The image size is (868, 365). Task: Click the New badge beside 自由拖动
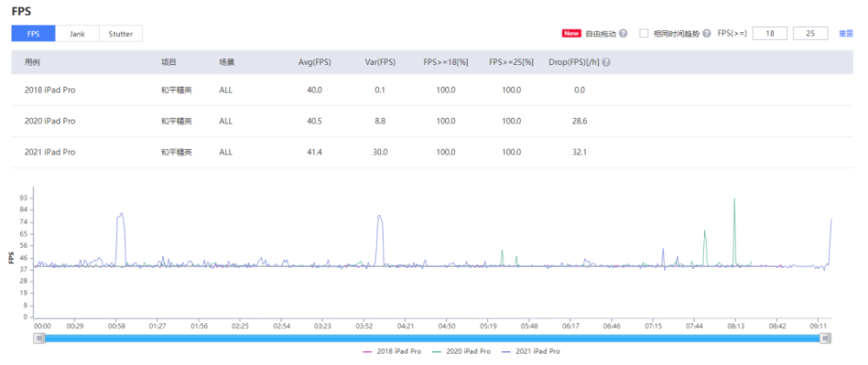572,33
